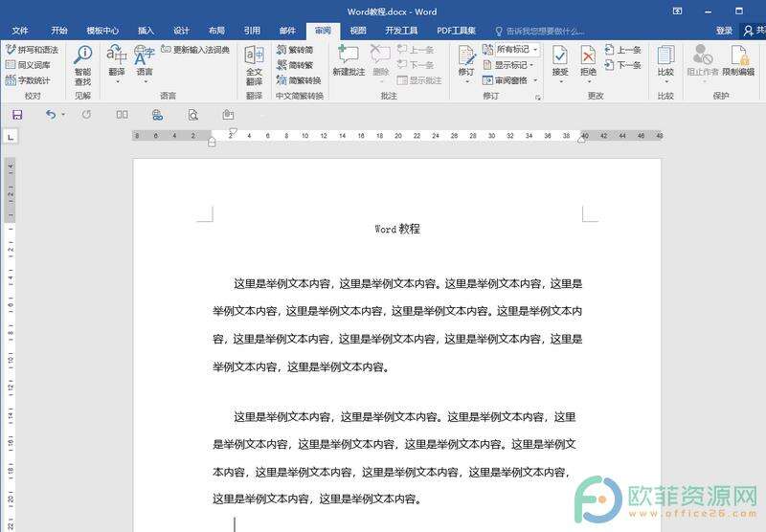The height and width of the screenshot is (532, 766).
Task: Open Reviewing Pane (审阅窗格) dropdown arrow
Action: 535,80
